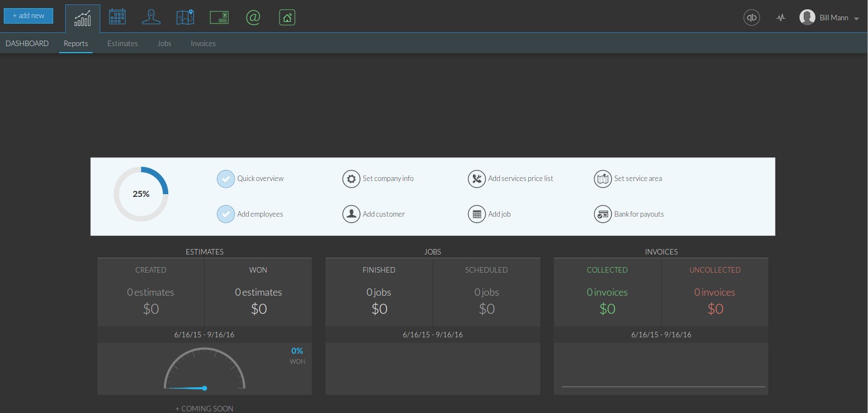This screenshot has width=868, height=413.
Task: Click the Add services price list link
Action: 521,179
